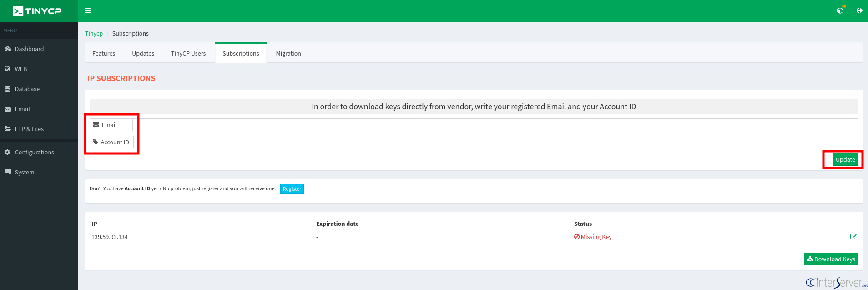
Task: Click the WEB globe icon
Action: tap(7, 69)
